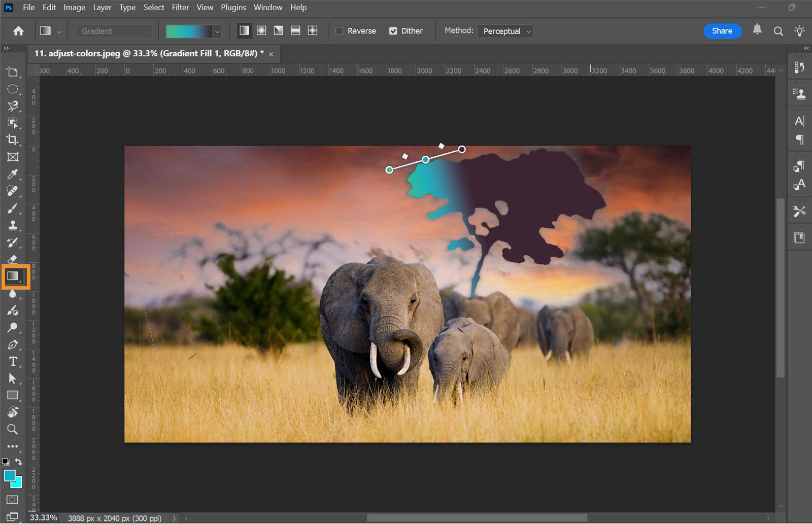The image size is (812, 524).
Task: Collapse the right panel with the double chevron
Action: click(x=806, y=48)
